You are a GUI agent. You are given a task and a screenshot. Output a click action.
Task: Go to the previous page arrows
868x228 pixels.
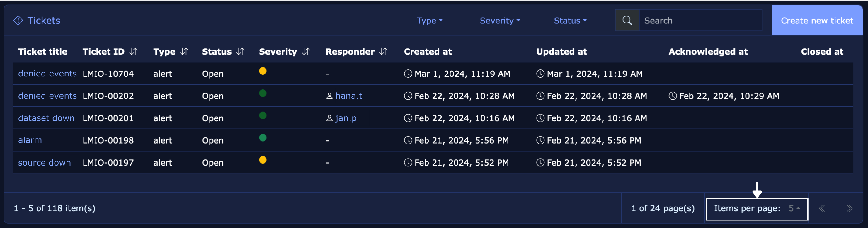(x=822, y=208)
